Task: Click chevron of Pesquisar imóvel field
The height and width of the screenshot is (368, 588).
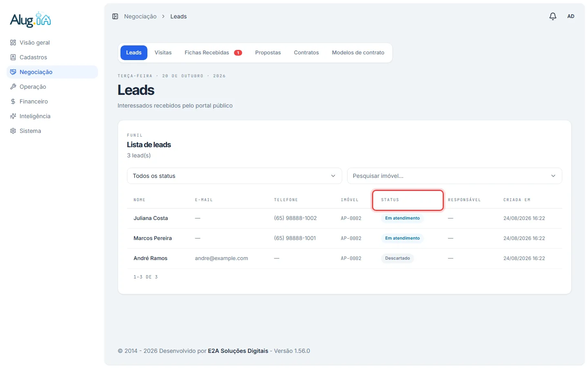Action: tap(553, 176)
